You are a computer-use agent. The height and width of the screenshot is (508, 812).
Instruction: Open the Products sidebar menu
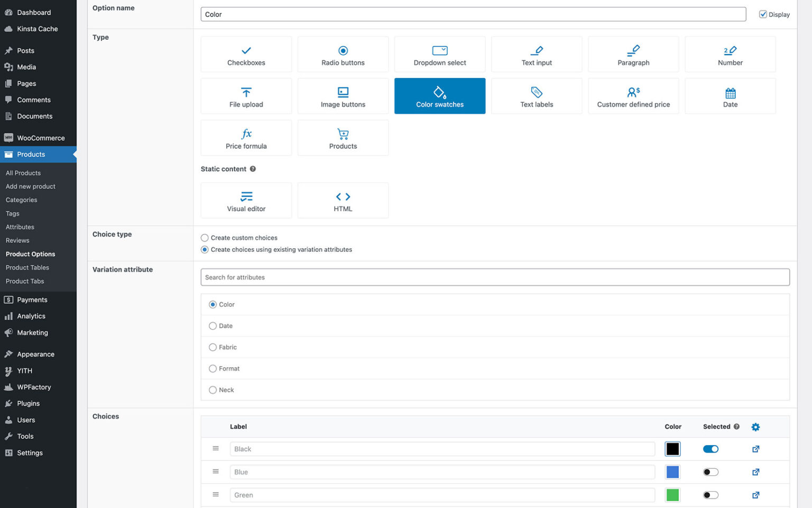point(30,154)
